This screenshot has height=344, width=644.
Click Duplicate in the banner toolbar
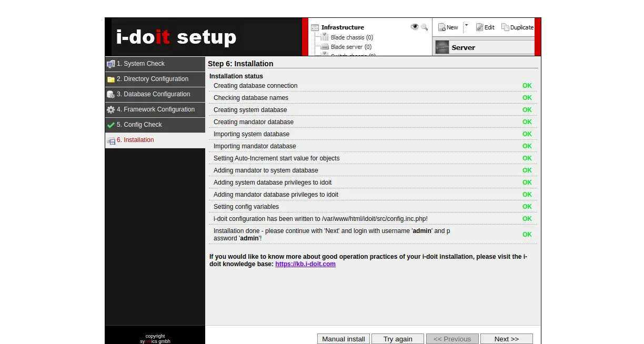[x=517, y=27]
